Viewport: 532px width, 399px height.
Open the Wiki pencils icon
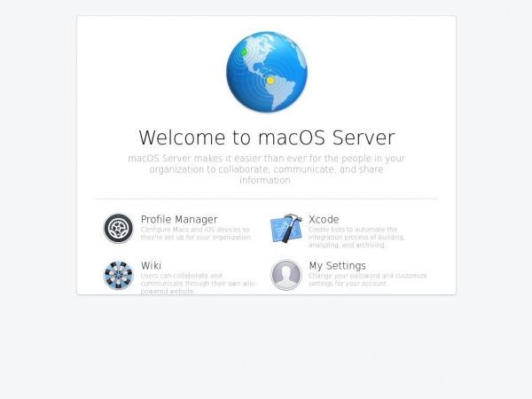coord(118,275)
